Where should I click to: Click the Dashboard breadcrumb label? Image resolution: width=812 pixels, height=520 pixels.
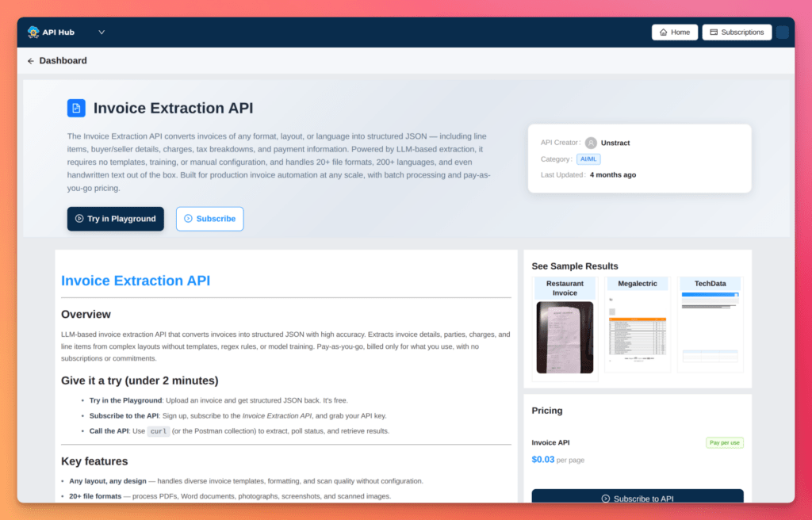63,60
